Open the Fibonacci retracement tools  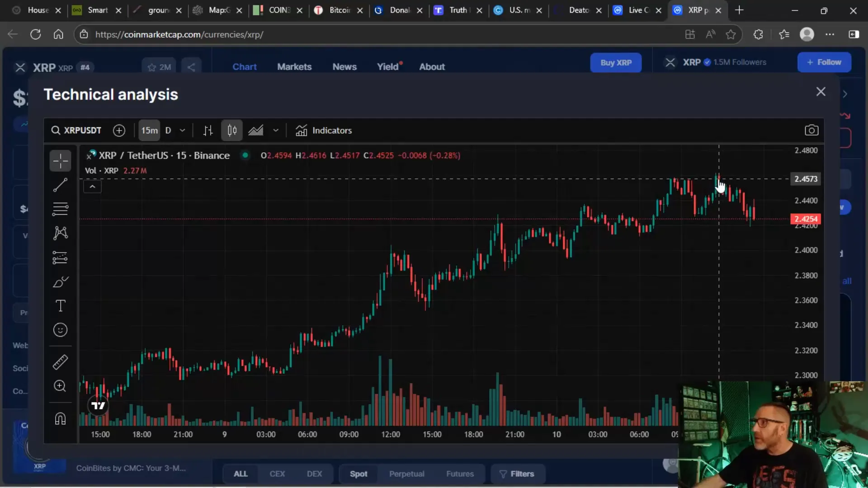[60, 209]
